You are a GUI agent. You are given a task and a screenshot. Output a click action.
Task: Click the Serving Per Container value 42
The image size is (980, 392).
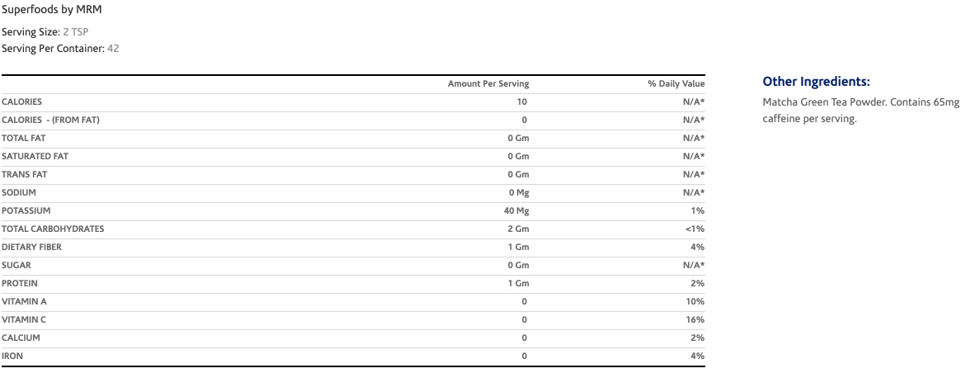(x=113, y=48)
